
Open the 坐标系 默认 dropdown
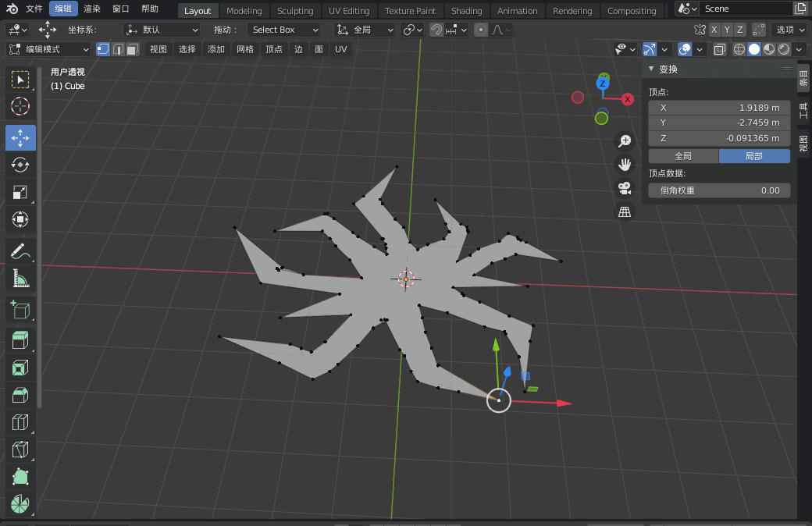click(x=162, y=30)
